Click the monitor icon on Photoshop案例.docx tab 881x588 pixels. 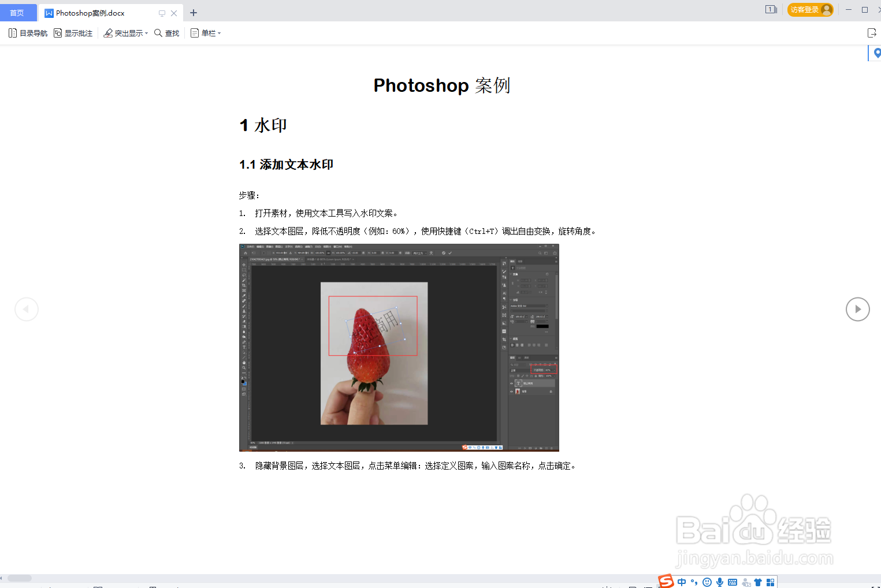[162, 13]
